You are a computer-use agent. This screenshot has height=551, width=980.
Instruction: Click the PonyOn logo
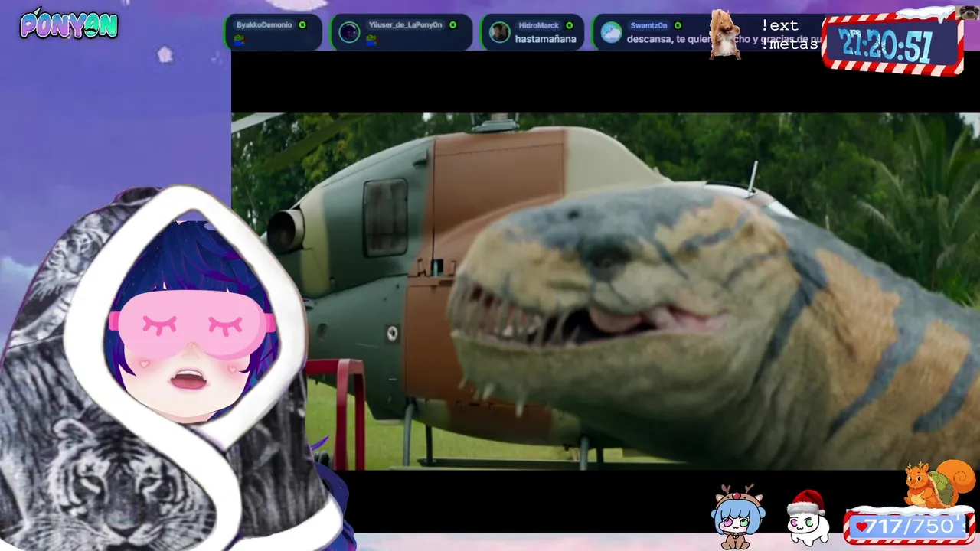69,24
